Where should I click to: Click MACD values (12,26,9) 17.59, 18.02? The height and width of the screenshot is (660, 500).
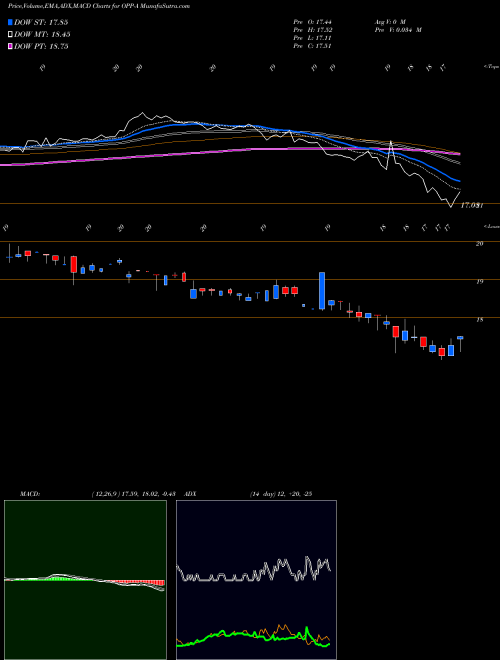136,494
